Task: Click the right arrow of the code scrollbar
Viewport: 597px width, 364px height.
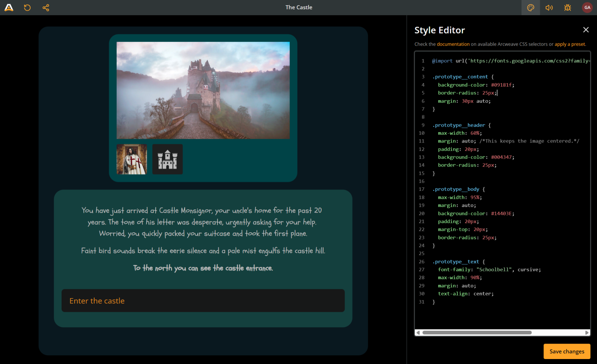Action: (587, 332)
